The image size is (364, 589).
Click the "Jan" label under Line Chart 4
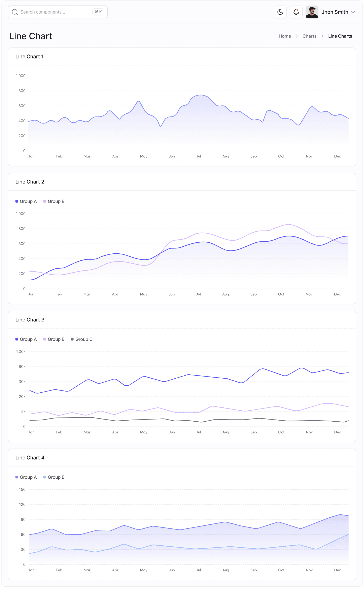click(31, 570)
